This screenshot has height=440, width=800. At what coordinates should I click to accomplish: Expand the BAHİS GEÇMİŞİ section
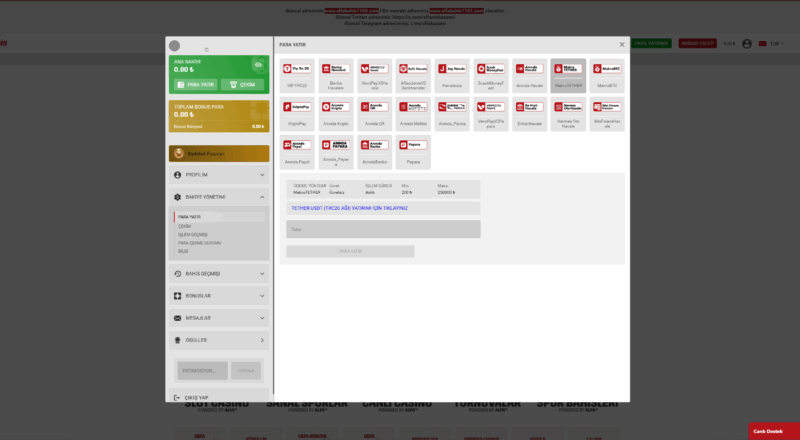219,274
